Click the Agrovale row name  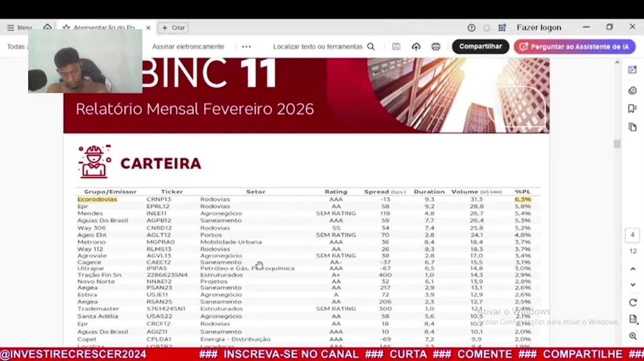(x=92, y=256)
